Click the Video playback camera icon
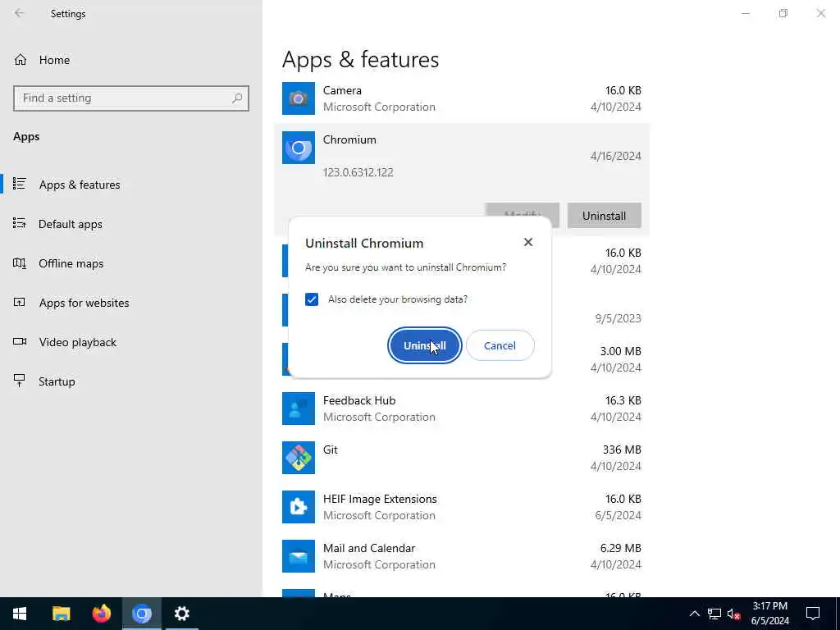840x630 pixels. tap(20, 341)
